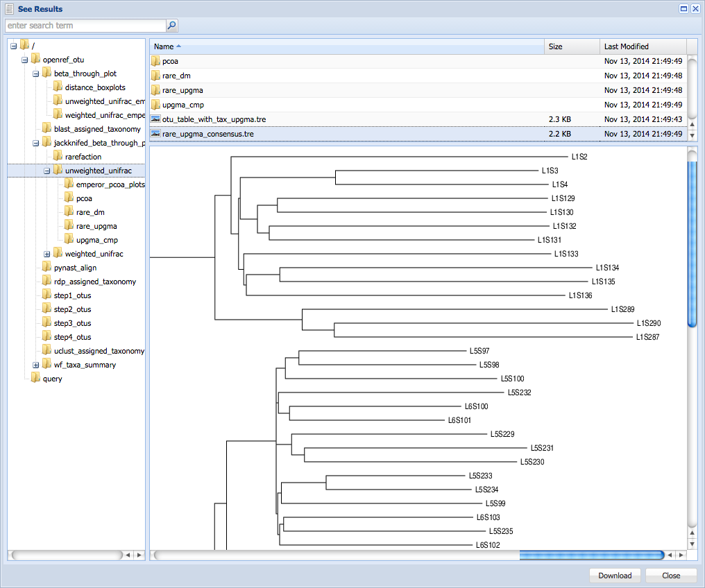Click the L6S102 leaf label
The image size is (705, 588).
(x=488, y=545)
